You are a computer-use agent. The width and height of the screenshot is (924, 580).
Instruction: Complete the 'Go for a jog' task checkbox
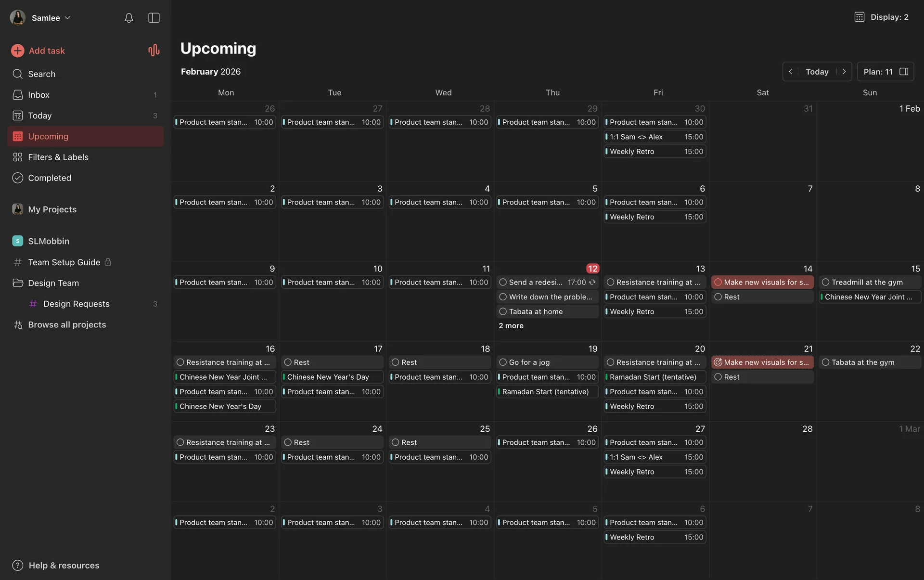point(503,362)
